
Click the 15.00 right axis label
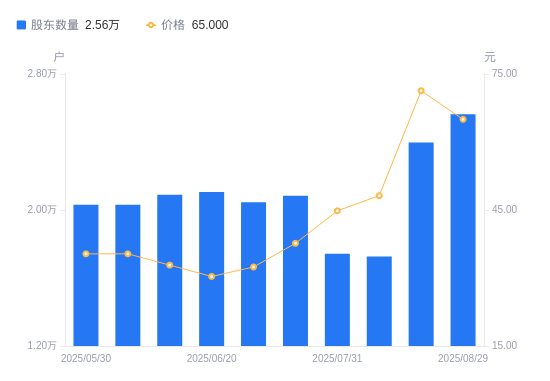point(504,346)
